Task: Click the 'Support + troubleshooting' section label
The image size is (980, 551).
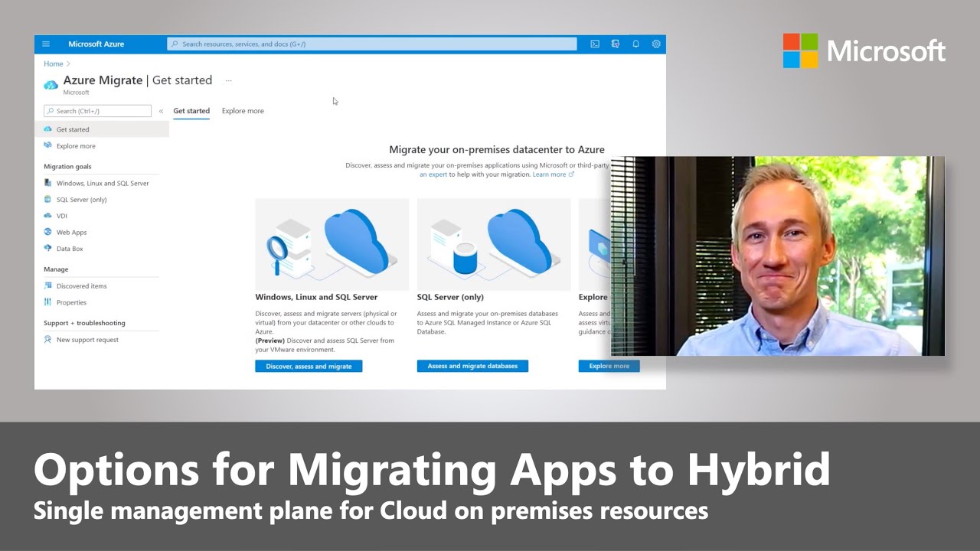Action: click(x=84, y=323)
